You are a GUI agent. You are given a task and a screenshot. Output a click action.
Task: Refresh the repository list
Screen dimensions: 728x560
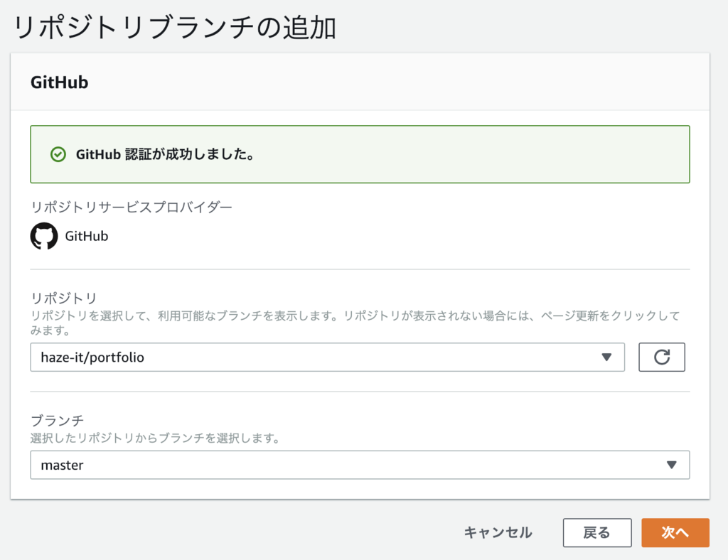(x=662, y=357)
